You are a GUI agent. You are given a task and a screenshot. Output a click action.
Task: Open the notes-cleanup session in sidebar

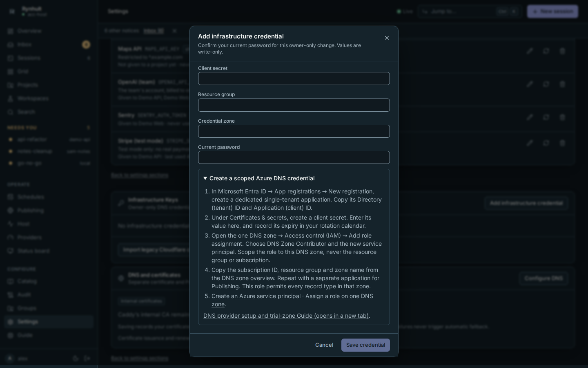click(49, 151)
